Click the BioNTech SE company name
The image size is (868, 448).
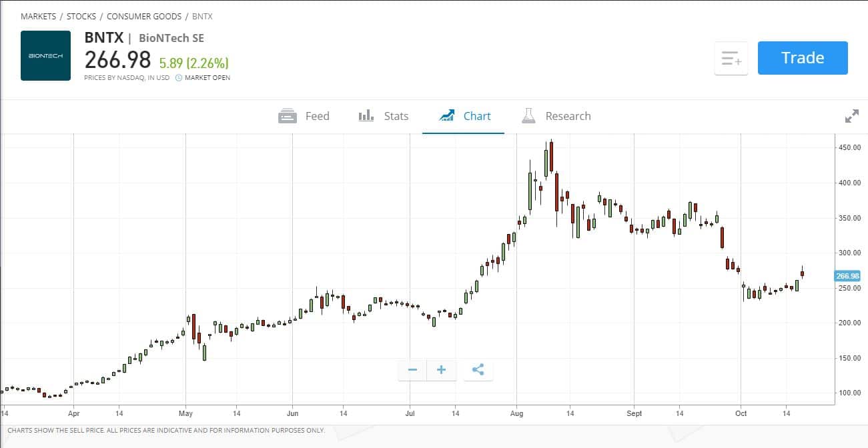pyautogui.click(x=171, y=38)
